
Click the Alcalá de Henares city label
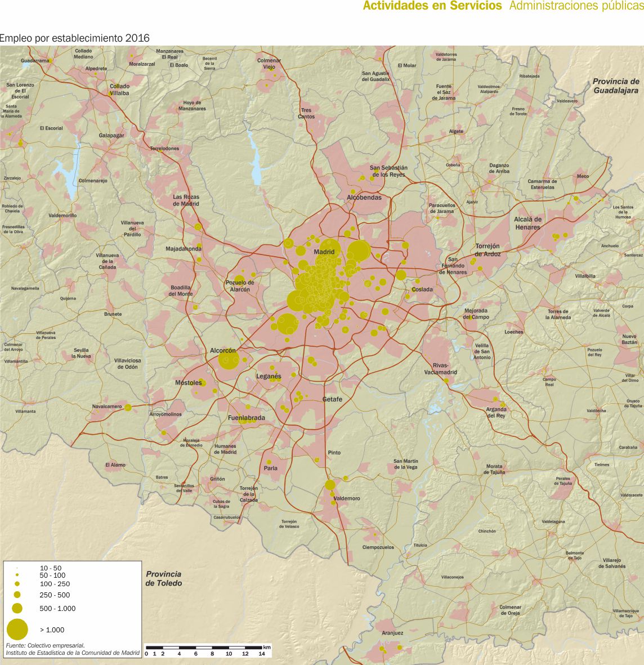click(x=527, y=223)
